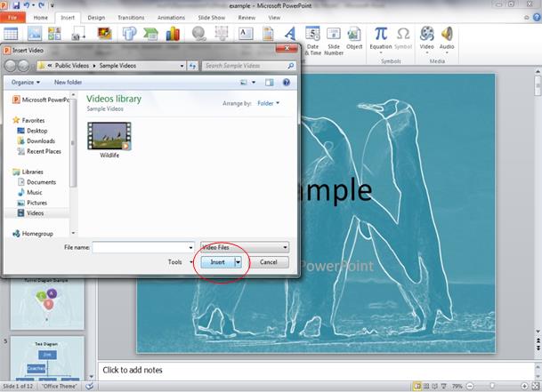Image resolution: width=542 pixels, height=392 pixels.
Task: Expand the Arrange by Folder dropdown
Action: coord(267,103)
